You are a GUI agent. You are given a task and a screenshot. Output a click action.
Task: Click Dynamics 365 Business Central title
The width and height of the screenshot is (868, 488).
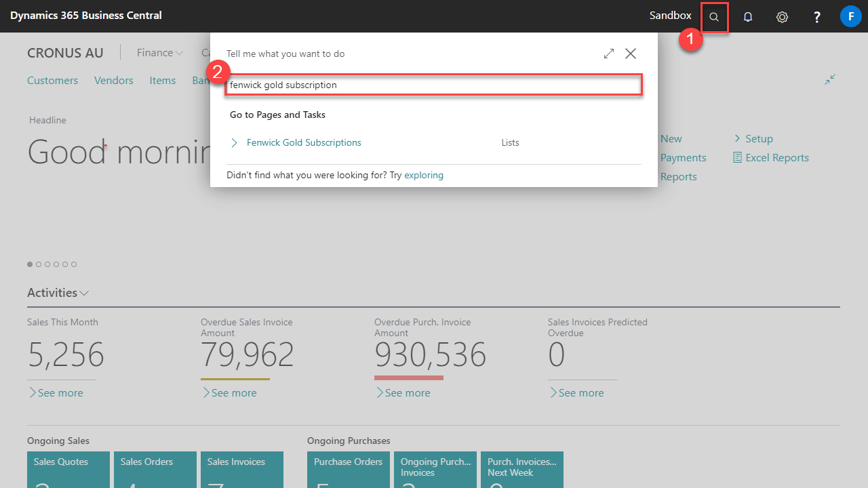point(86,15)
